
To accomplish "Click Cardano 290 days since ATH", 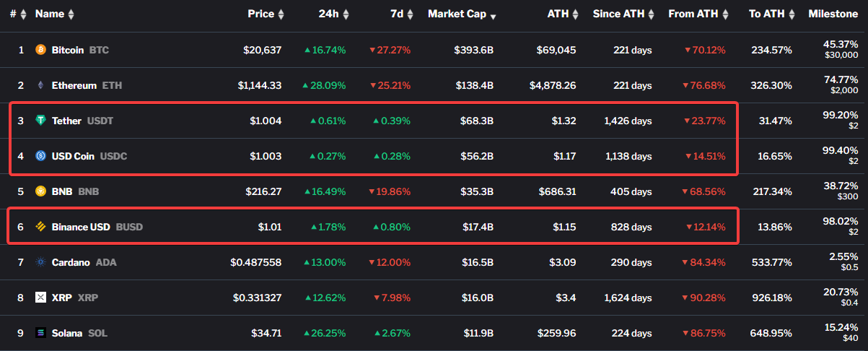I will [x=631, y=262].
